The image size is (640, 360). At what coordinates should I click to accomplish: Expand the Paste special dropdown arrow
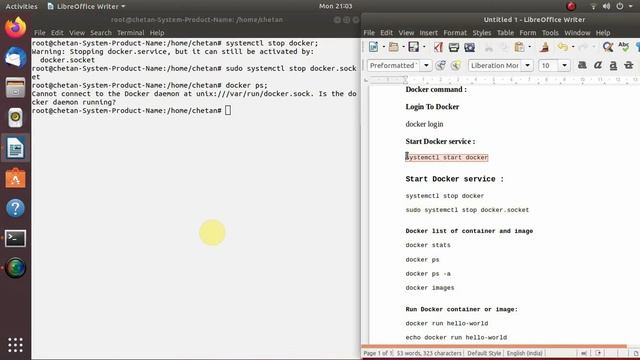coord(529,47)
